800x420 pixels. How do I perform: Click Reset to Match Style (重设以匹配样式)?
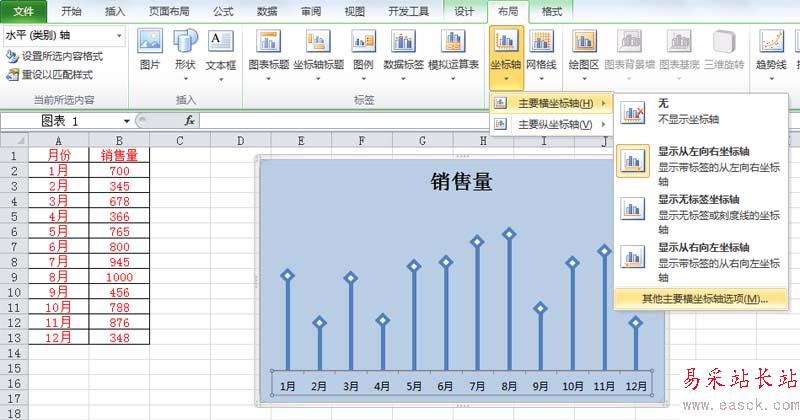click(50, 75)
